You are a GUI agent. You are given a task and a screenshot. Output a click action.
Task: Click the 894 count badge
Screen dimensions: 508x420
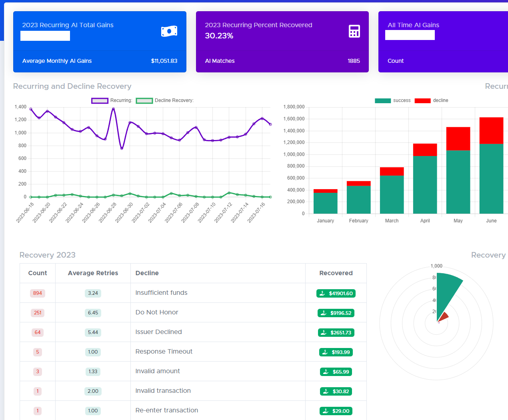(38, 293)
